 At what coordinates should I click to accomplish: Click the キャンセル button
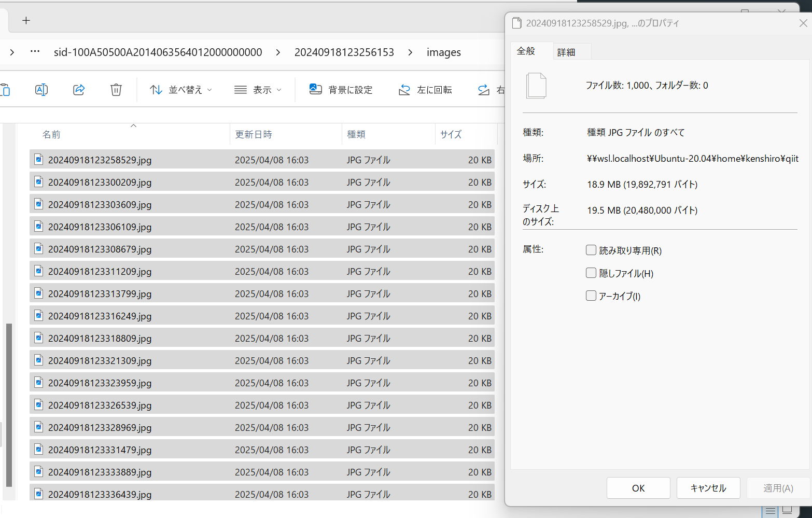click(x=708, y=487)
